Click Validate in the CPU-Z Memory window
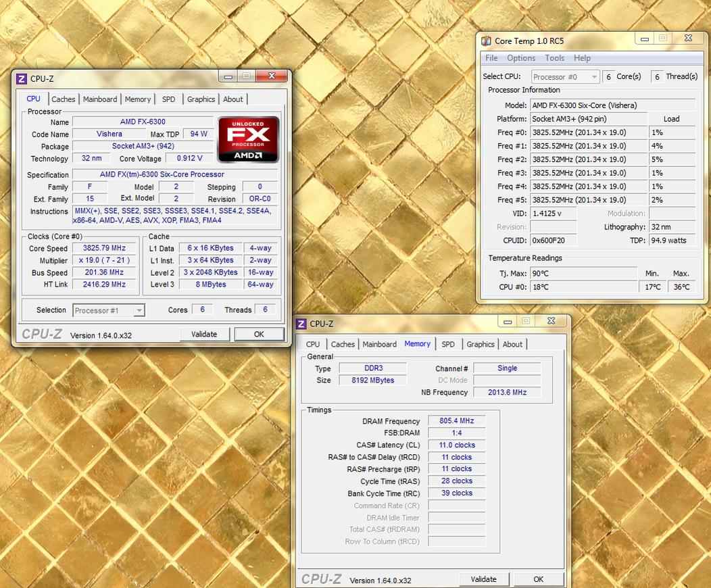Viewport: 711px width, 588px height. coord(483,579)
